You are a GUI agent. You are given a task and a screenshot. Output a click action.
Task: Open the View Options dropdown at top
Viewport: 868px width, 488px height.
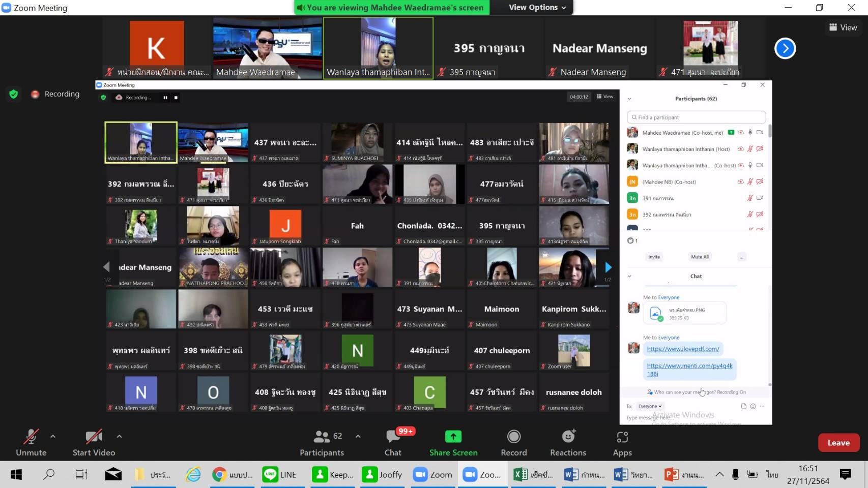[537, 7]
